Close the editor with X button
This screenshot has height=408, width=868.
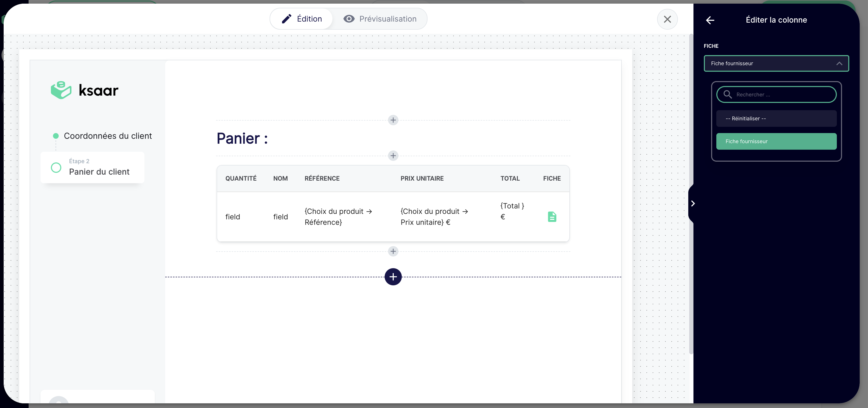point(667,19)
